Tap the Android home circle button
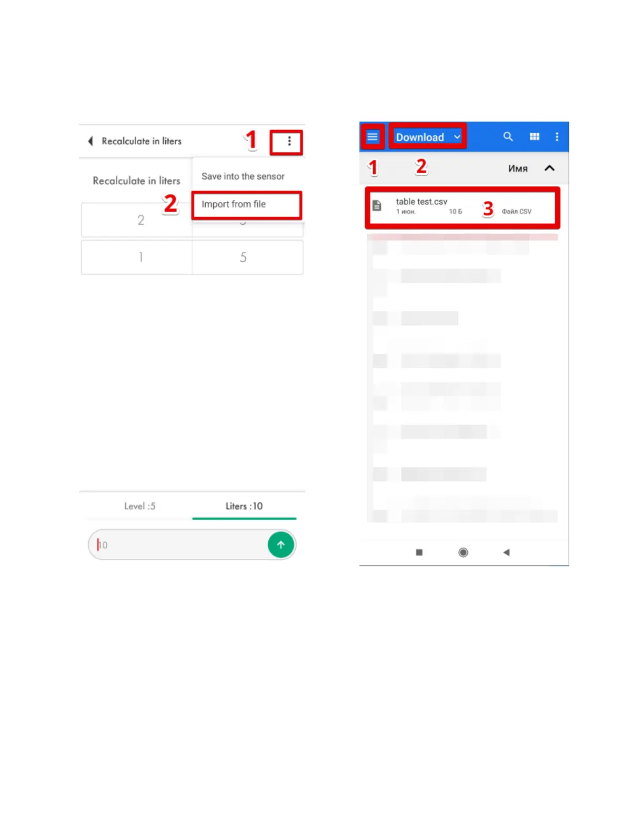Image resolution: width=644 pixels, height=834 pixels. (463, 552)
